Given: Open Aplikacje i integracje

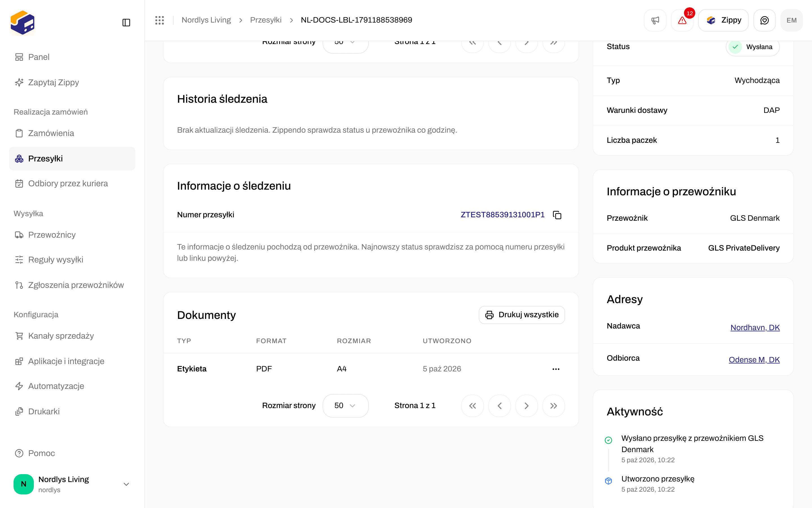Looking at the screenshot, I should [x=72, y=361].
